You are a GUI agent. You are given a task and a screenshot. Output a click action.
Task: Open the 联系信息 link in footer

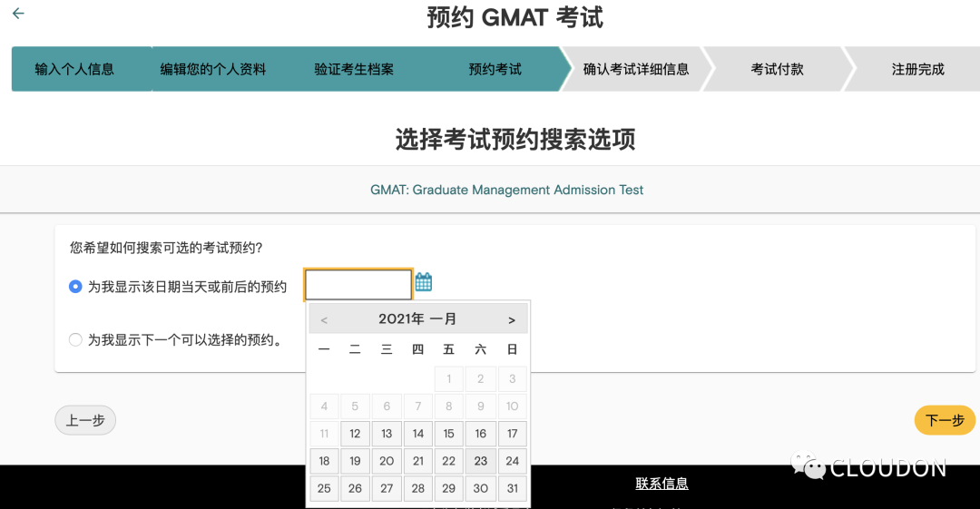point(661,484)
